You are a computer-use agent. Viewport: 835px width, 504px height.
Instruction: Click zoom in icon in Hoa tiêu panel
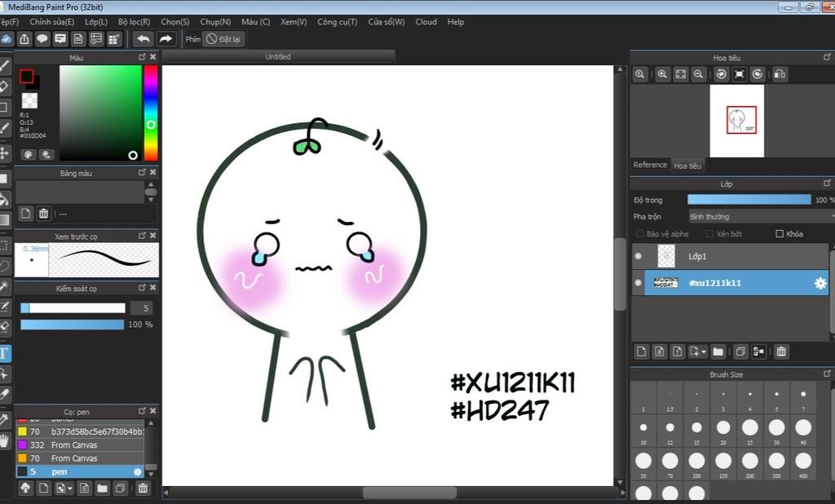pos(662,74)
